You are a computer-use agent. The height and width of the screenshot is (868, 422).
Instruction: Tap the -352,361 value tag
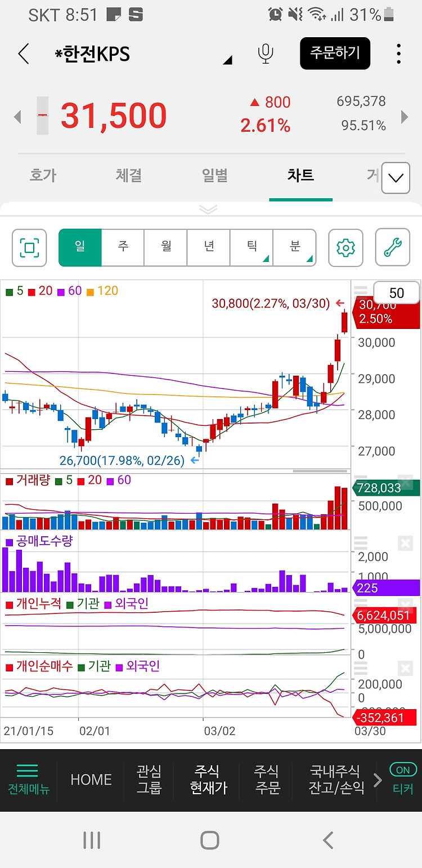384,718
